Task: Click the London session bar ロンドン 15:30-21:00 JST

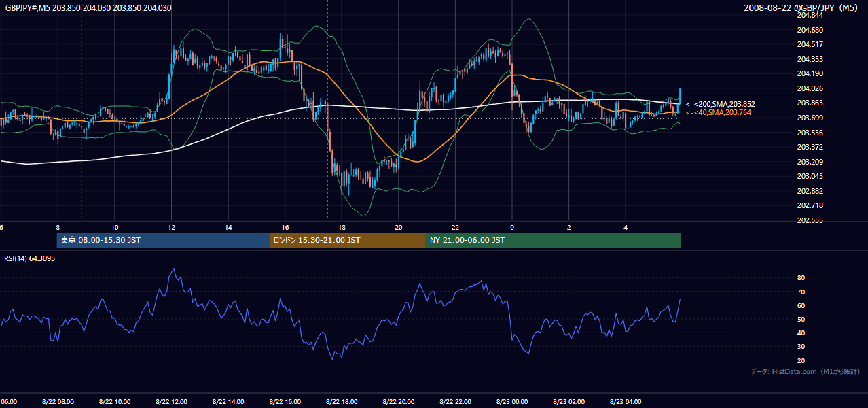Action: coord(348,240)
